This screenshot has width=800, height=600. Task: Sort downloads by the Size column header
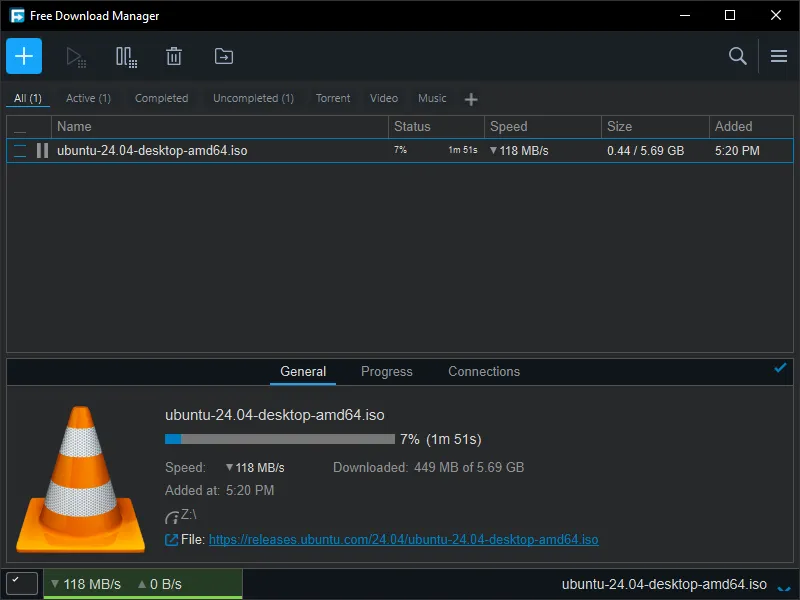pyautogui.click(x=620, y=127)
